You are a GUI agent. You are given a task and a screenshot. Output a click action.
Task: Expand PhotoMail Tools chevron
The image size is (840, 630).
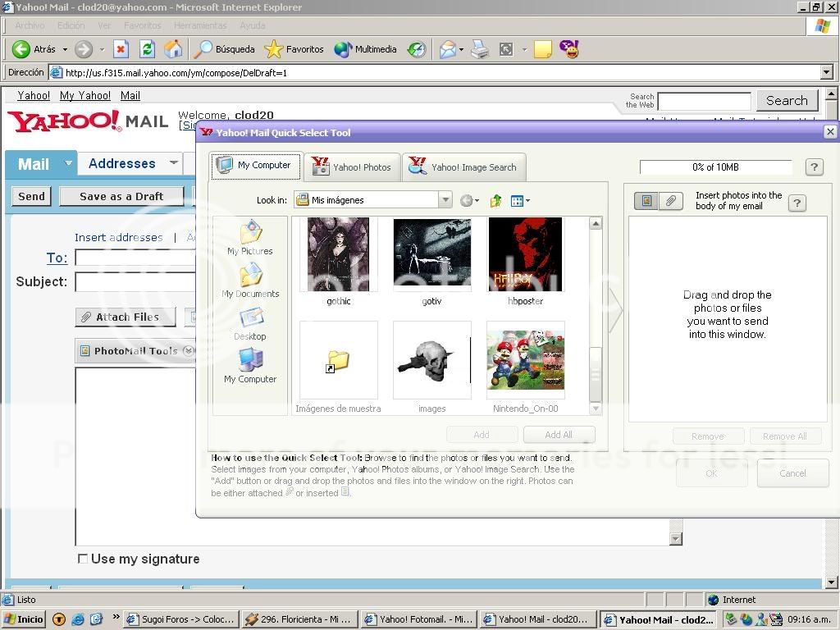tap(188, 351)
